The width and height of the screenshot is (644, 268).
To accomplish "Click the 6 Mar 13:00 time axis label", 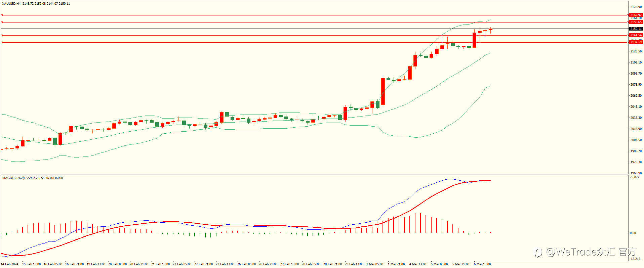I will [482, 264].
